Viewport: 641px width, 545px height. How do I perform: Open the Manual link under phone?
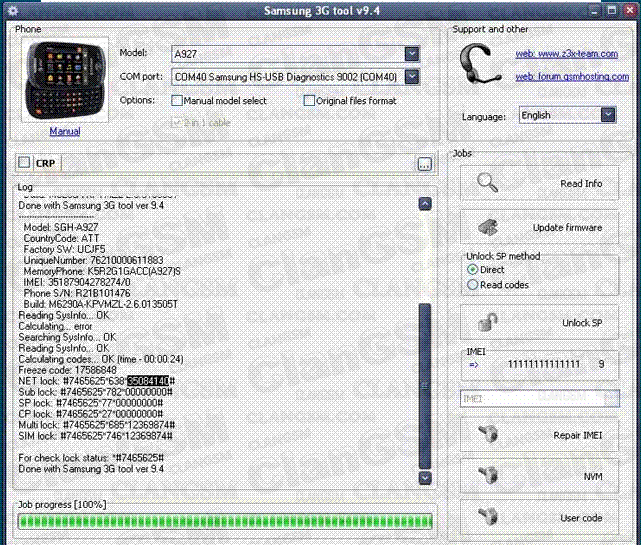[x=65, y=131]
